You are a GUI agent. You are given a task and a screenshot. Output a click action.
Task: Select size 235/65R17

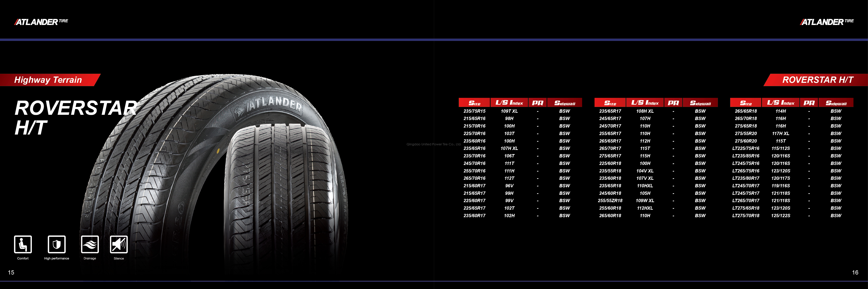(610, 111)
